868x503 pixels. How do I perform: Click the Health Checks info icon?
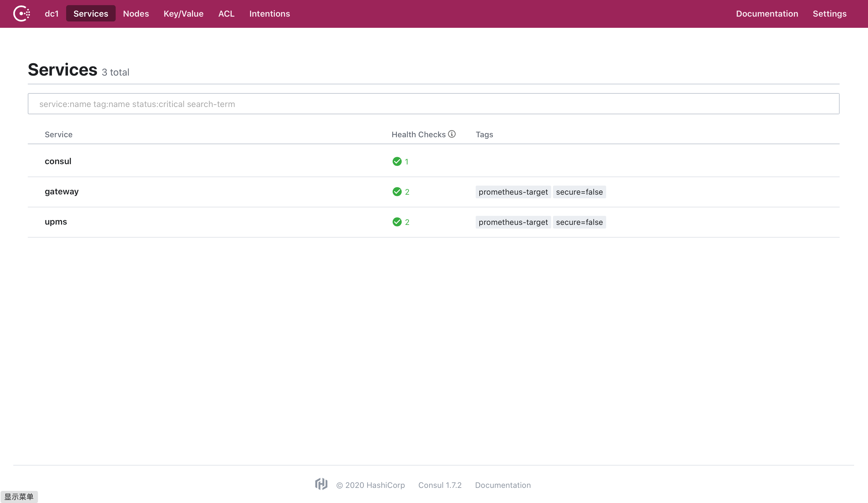coord(452,134)
